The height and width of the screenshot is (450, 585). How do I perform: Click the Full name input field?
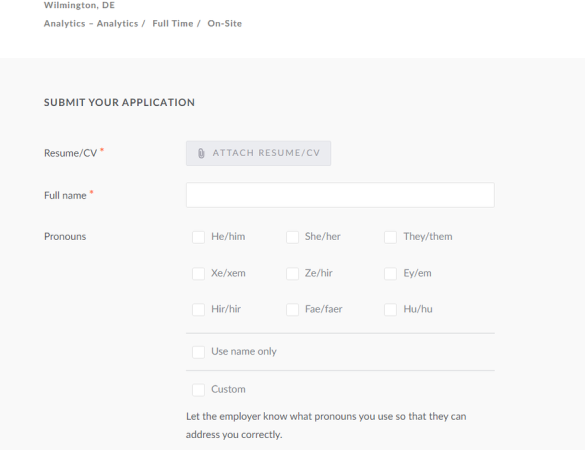340,195
